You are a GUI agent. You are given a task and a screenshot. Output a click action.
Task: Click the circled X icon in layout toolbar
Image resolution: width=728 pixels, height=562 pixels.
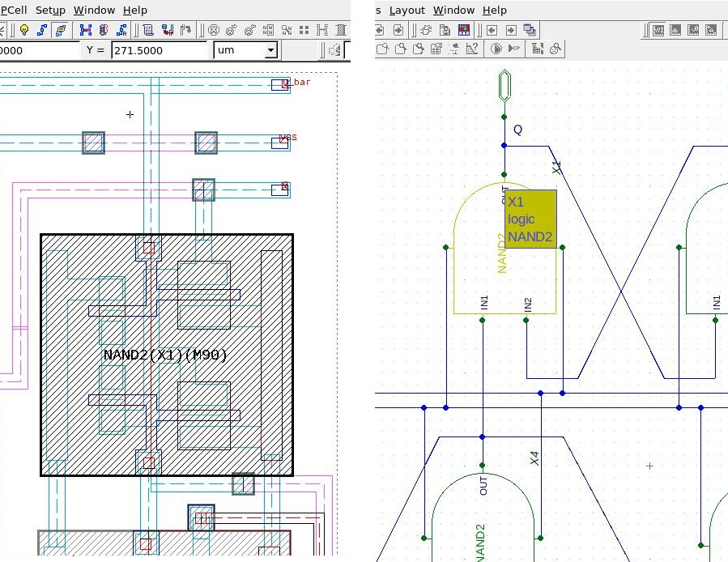tap(214, 31)
